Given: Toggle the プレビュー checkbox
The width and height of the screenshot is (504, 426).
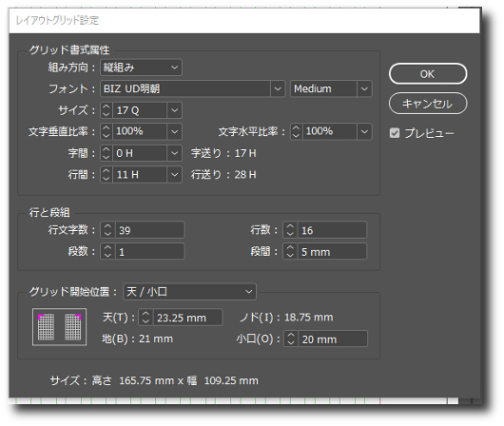Looking at the screenshot, I should pos(395,133).
